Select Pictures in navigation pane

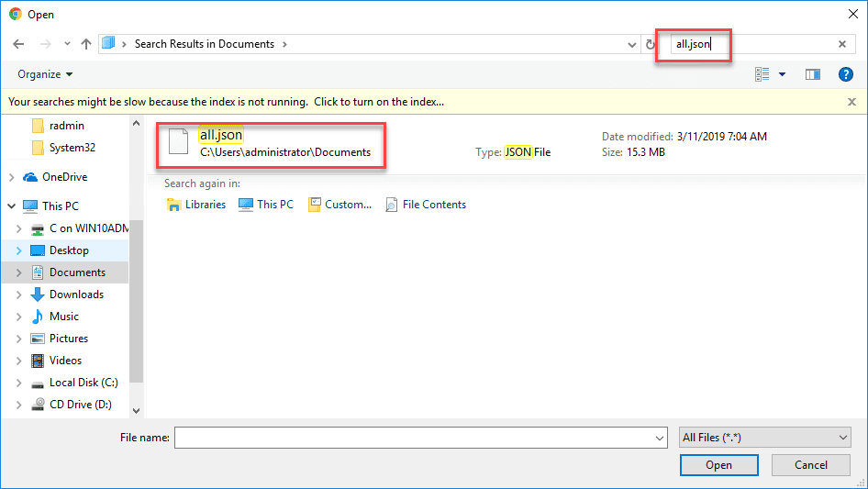click(60, 339)
